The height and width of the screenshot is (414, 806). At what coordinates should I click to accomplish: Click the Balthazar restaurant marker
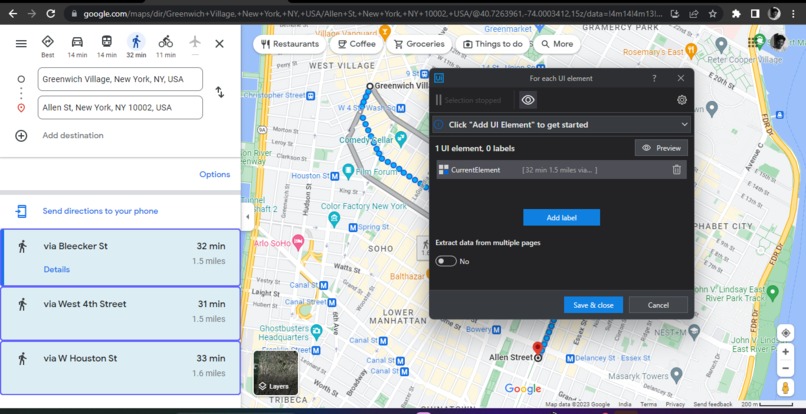[x=408, y=276]
